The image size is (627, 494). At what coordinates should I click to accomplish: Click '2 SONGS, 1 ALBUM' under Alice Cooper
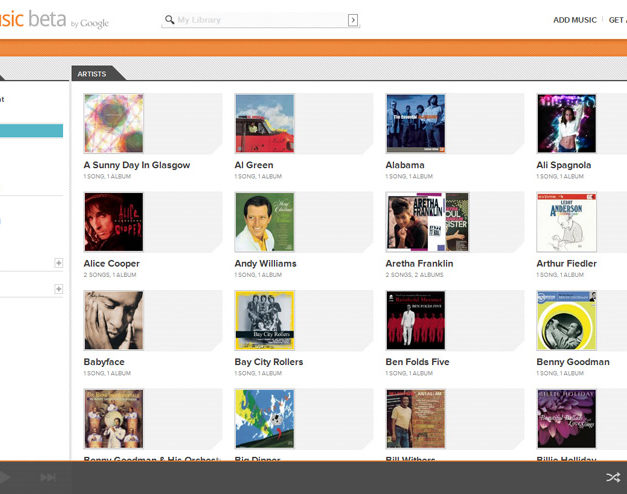[110, 275]
